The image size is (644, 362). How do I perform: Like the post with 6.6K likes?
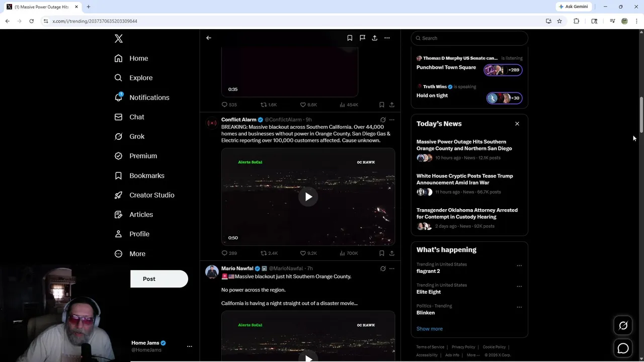[x=308, y=105]
